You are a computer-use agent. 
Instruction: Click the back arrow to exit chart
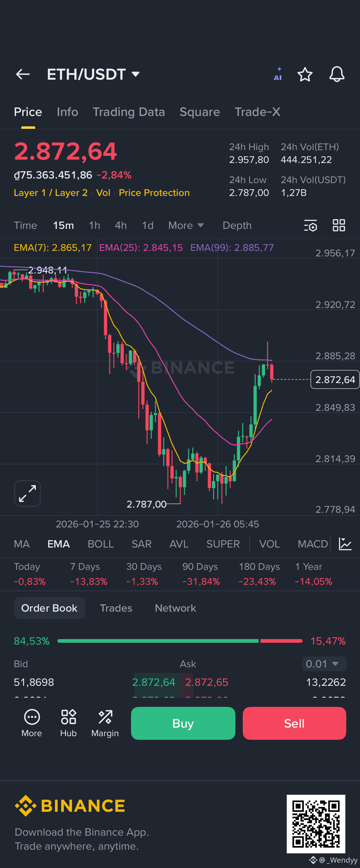23,74
